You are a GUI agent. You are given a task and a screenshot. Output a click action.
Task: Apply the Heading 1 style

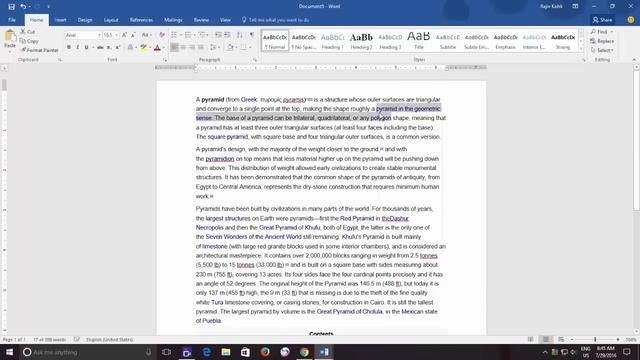click(x=333, y=41)
